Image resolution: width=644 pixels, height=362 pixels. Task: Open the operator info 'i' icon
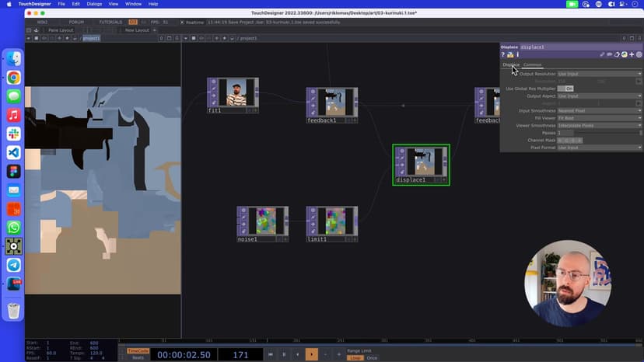517,55
